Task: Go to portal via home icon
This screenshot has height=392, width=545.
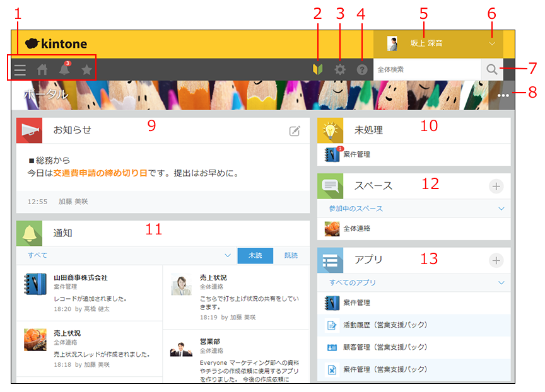Action: tap(42, 70)
